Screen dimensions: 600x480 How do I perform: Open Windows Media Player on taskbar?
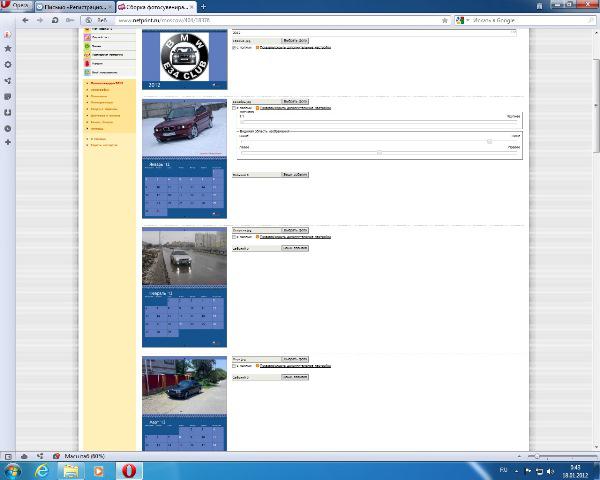99,471
